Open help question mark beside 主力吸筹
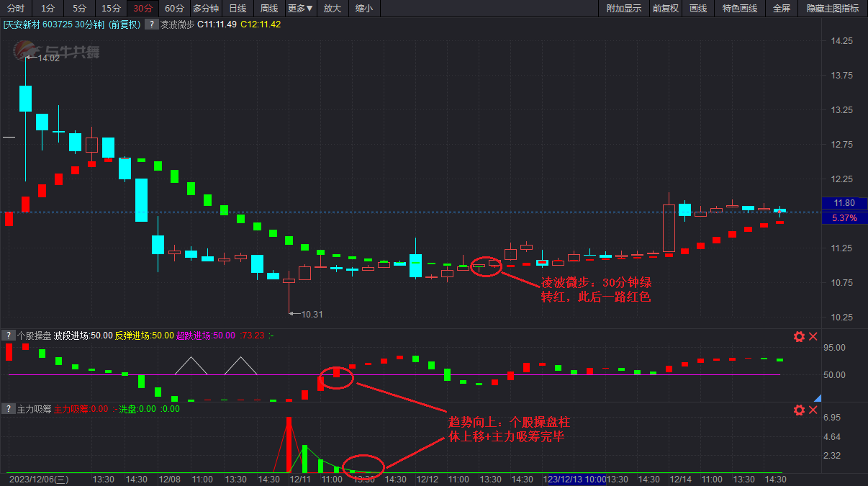This screenshot has height=486, width=868. 8,408
